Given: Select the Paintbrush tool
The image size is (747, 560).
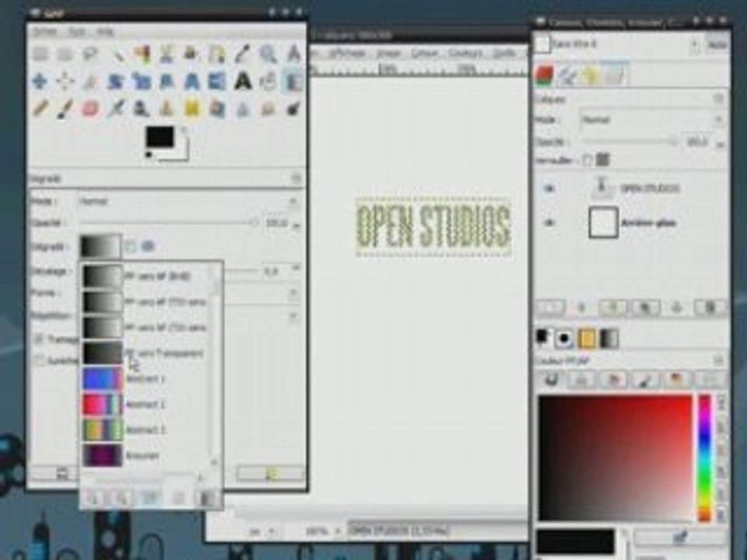Looking at the screenshot, I should point(65,109).
